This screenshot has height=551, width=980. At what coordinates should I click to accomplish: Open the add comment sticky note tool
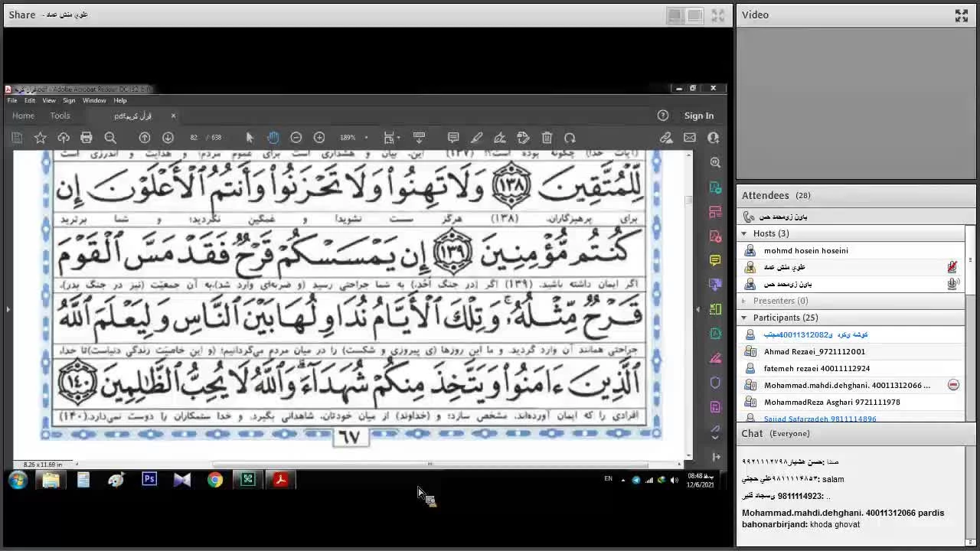(453, 138)
